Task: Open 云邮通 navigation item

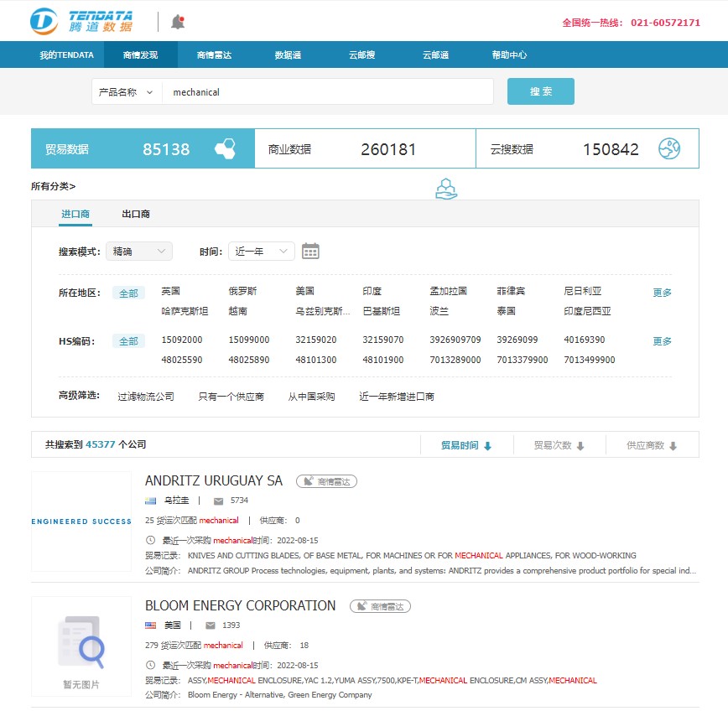Action: (x=436, y=54)
